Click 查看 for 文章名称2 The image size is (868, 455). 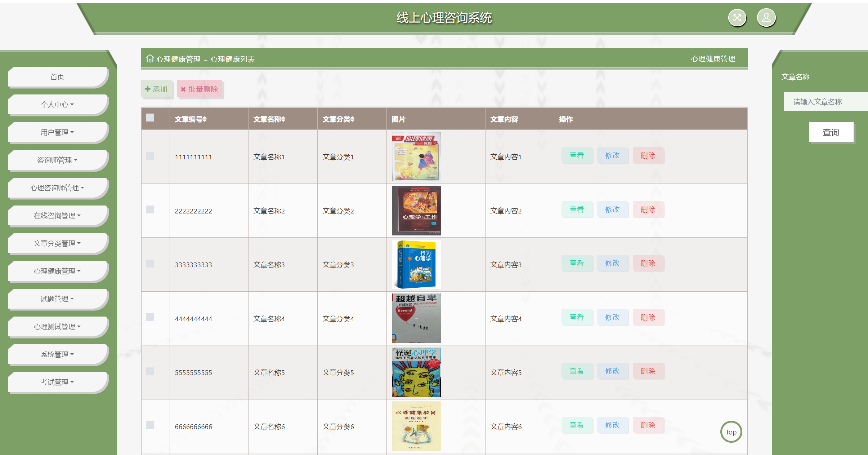pyautogui.click(x=577, y=209)
